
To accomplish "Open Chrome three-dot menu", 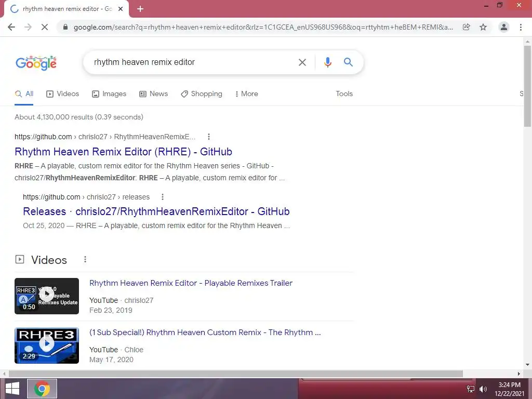I will pos(521,27).
